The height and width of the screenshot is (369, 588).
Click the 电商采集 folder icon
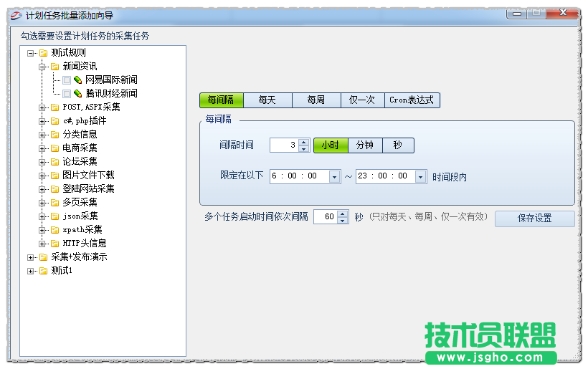pos(55,148)
